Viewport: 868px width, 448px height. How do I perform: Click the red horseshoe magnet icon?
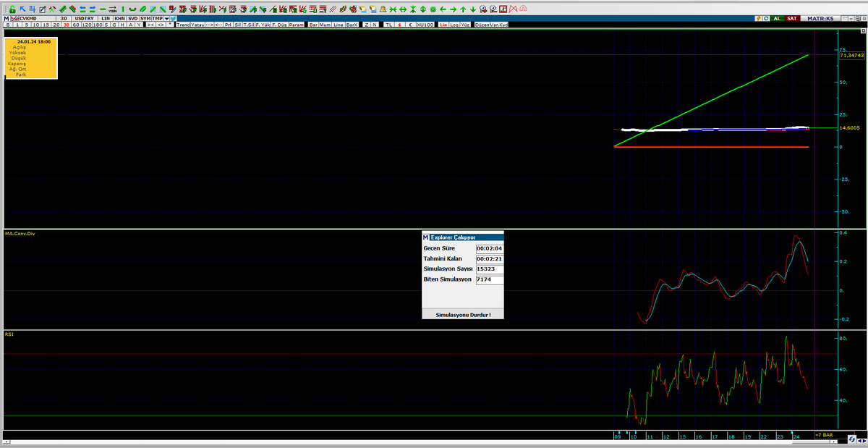[523, 9]
